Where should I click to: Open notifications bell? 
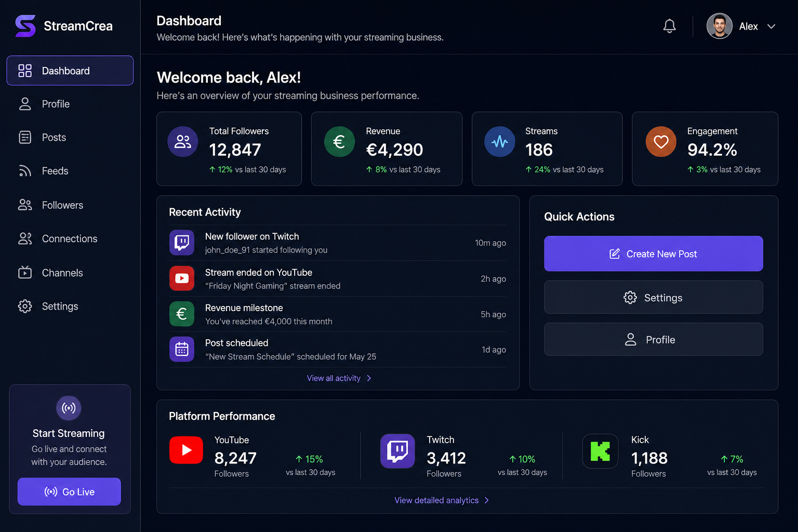point(670,26)
